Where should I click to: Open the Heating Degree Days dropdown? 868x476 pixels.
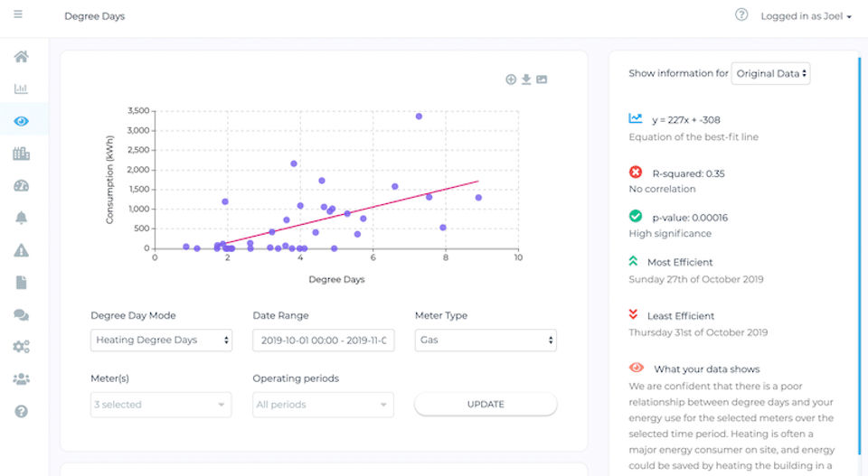(x=161, y=340)
